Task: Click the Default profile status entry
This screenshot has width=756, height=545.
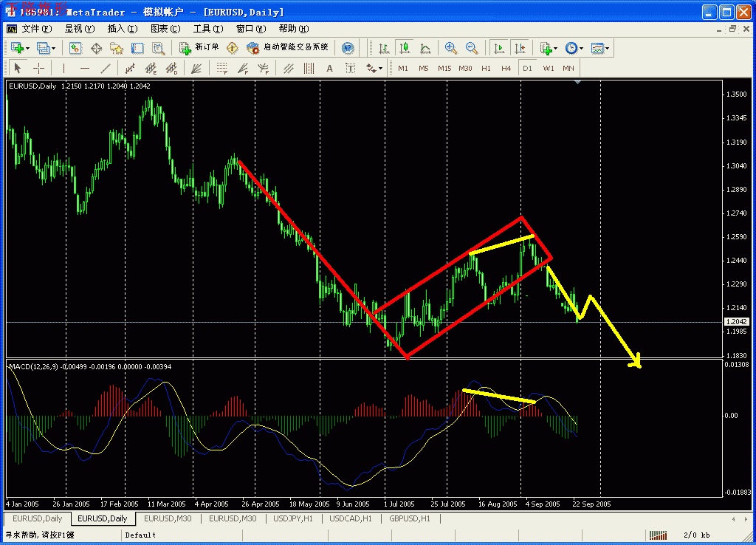Action: point(140,535)
